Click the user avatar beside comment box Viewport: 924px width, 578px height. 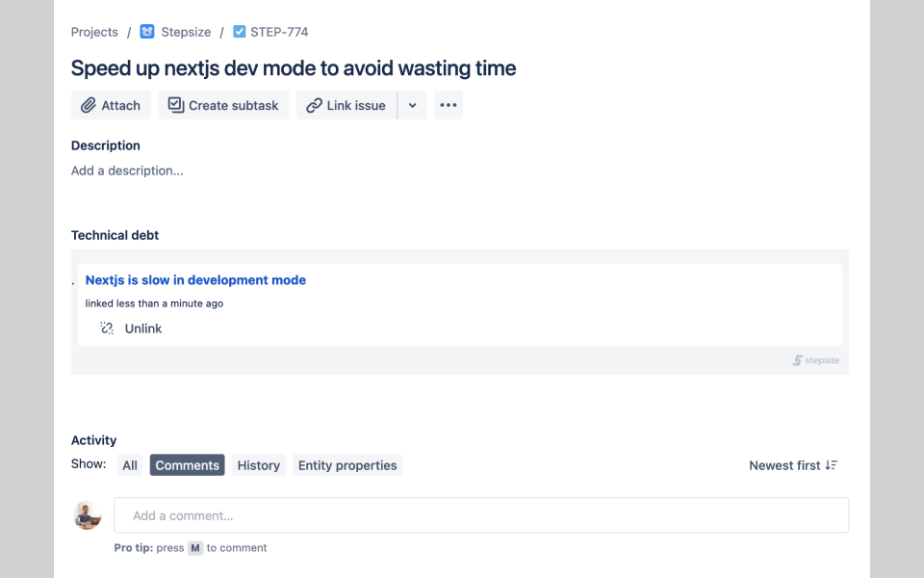(x=88, y=515)
